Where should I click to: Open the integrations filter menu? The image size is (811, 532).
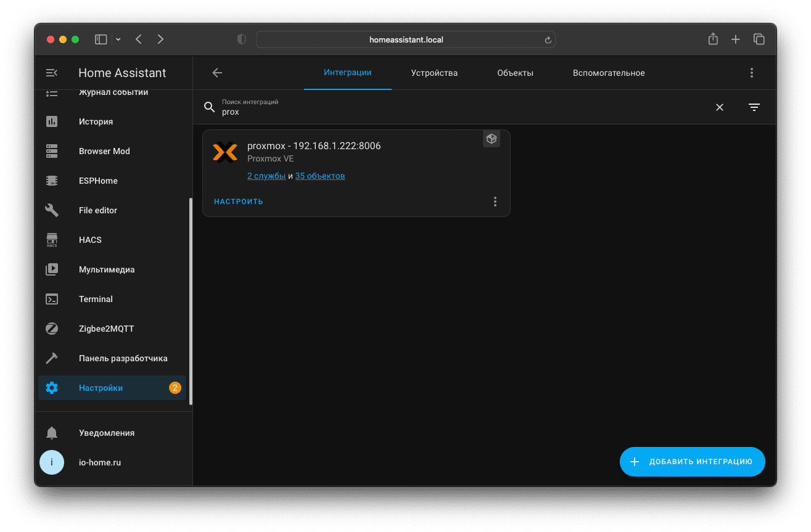pos(754,107)
